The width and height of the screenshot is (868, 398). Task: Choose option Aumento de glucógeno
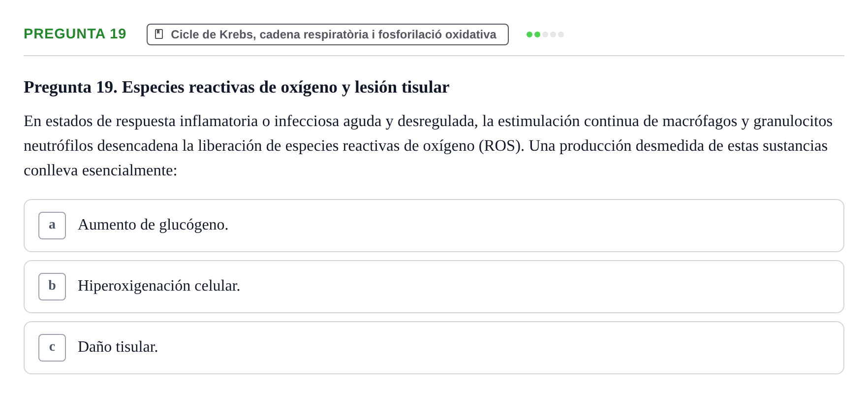click(x=434, y=226)
